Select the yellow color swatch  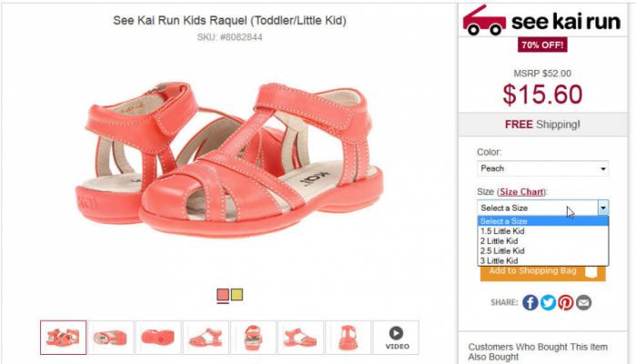click(x=237, y=295)
